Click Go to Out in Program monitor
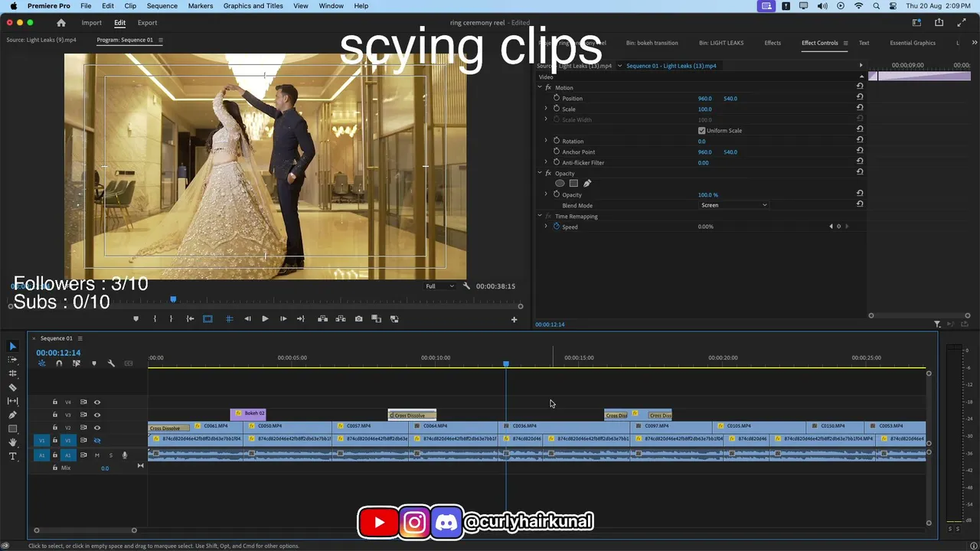The width and height of the screenshot is (980, 551). click(301, 319)
